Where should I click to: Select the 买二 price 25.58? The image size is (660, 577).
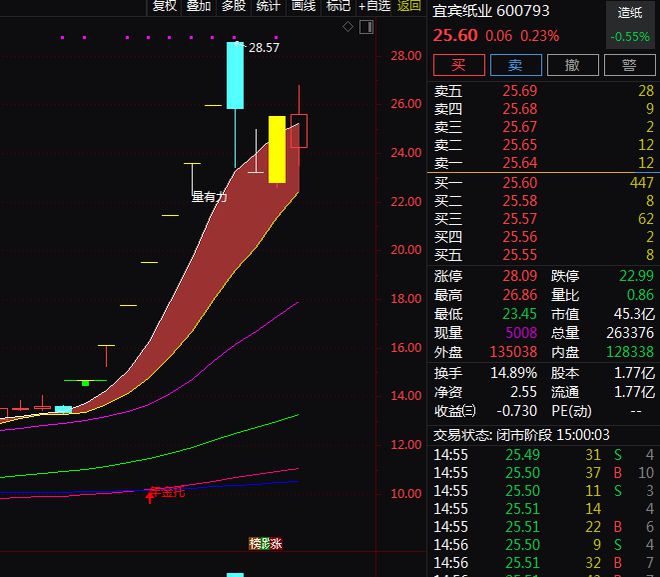[x=520, y=201]
